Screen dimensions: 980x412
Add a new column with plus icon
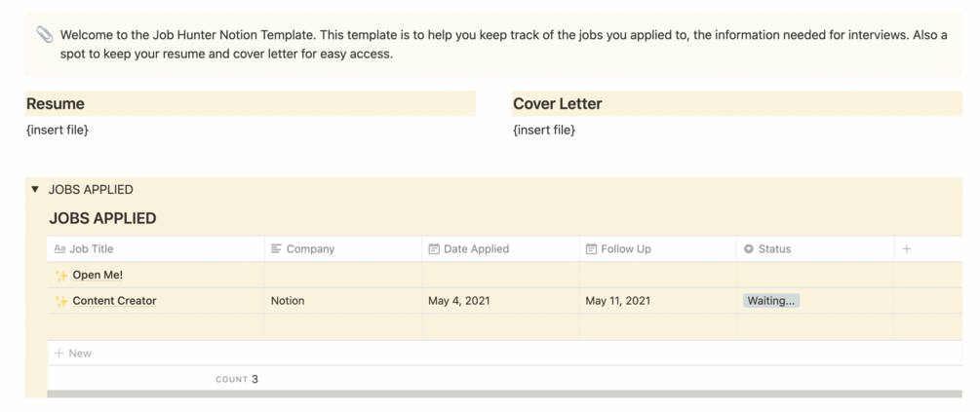click(907, 249)
